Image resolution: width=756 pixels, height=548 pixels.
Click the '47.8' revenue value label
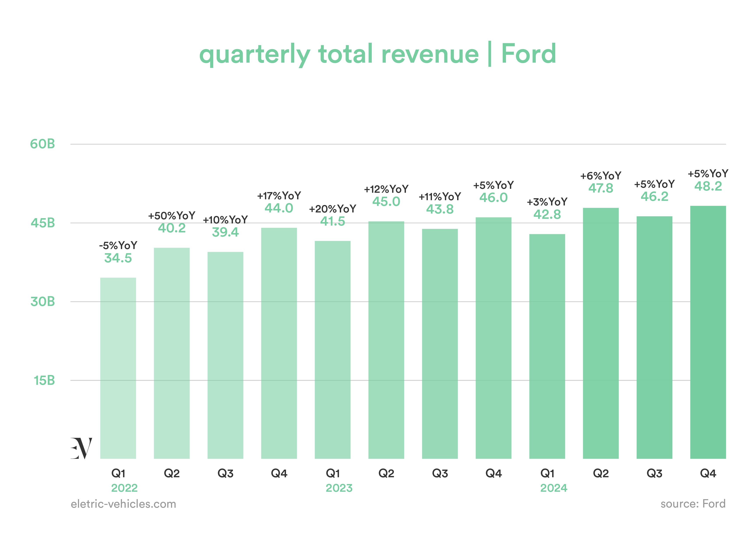point(601,188)
